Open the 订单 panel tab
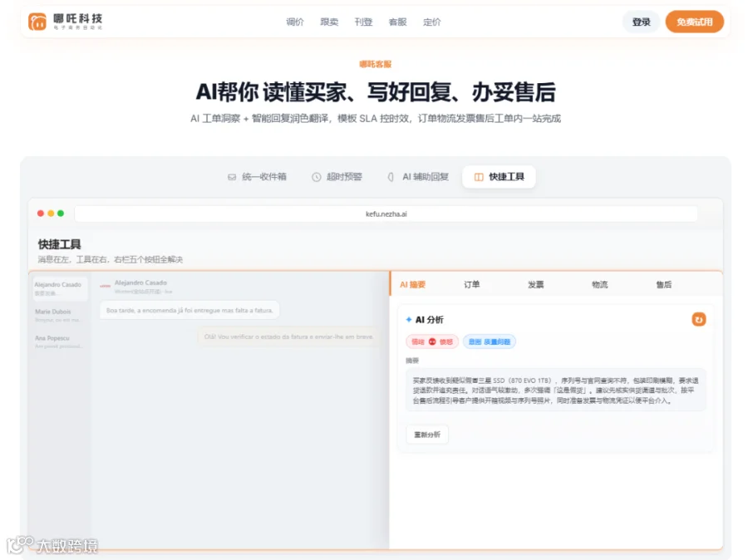Viewport: 748px width, 560px height. 472,284
